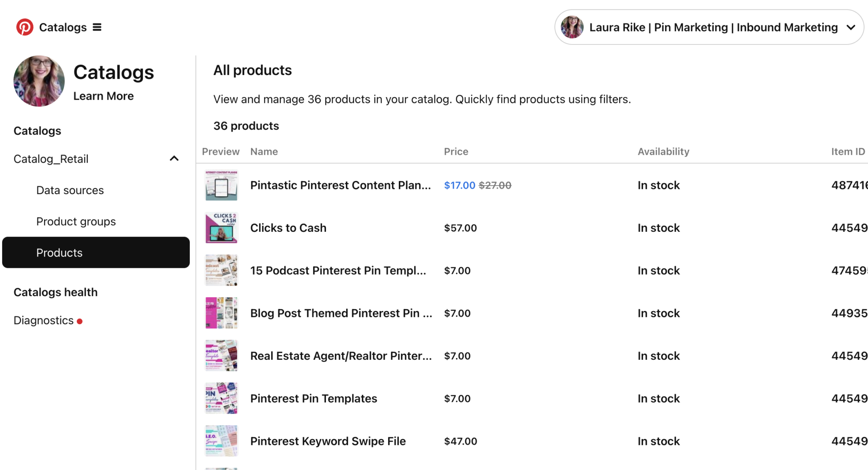Collapse the Catalog_Retail section
This screenshot has height=470, width=868.
click(x=174, y=159)
